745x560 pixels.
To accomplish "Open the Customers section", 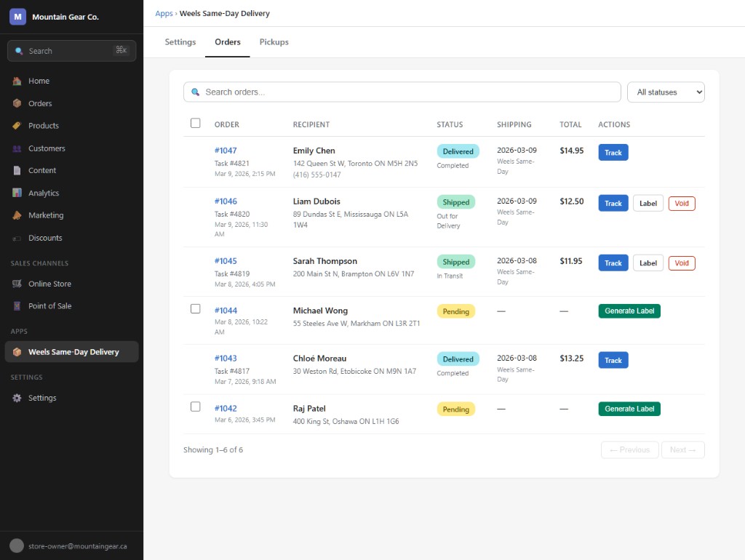I will (x=48, y=148).
